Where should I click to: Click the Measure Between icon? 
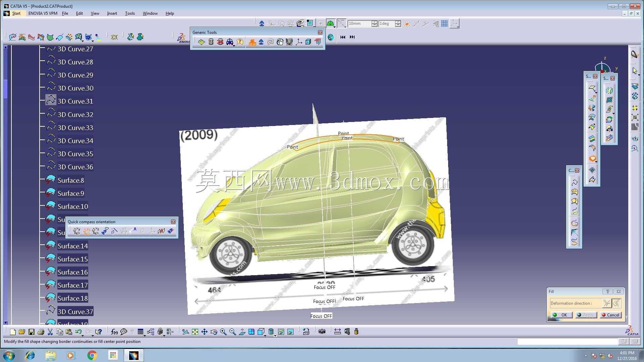[337, 332]
